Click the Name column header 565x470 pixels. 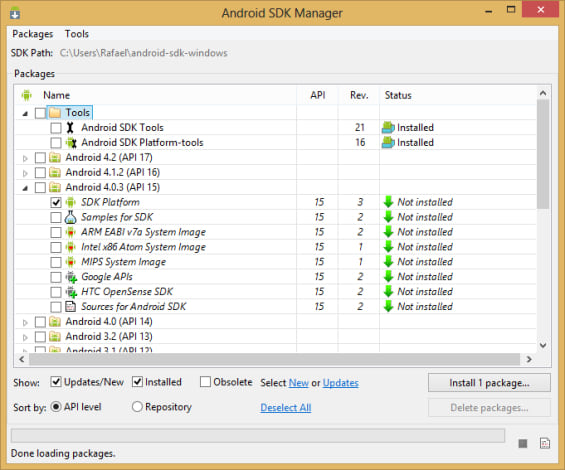pos(57,95)
